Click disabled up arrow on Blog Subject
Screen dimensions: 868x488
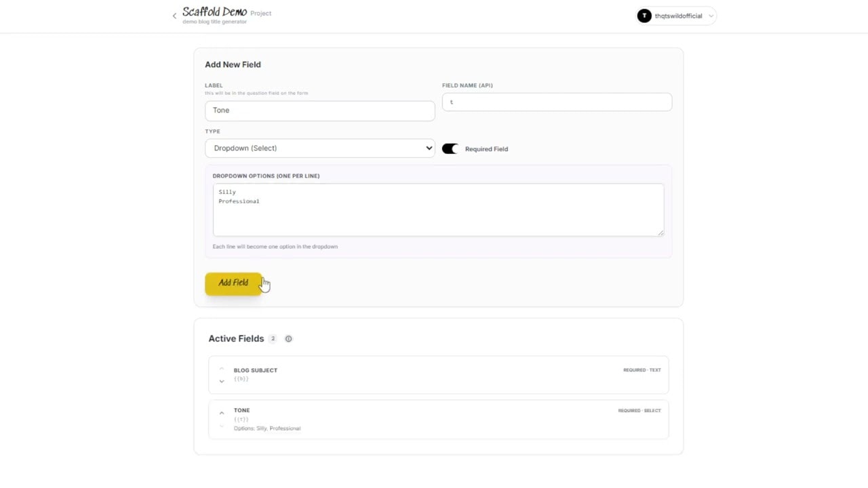(222, 369)
